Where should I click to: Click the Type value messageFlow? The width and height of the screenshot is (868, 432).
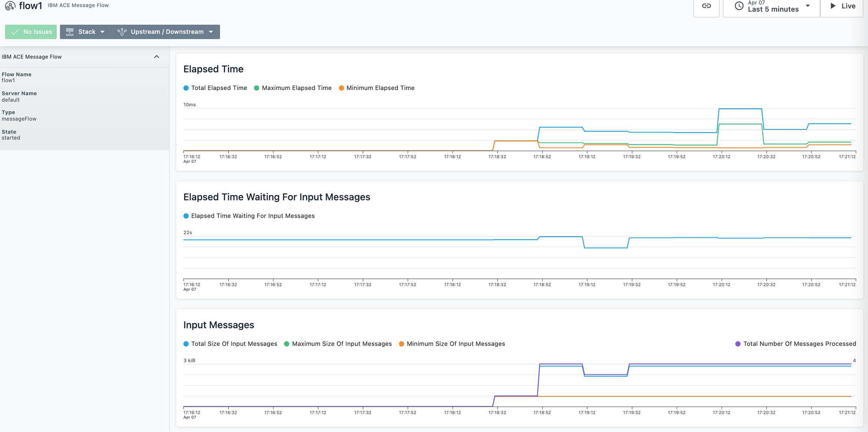[19, 119]
